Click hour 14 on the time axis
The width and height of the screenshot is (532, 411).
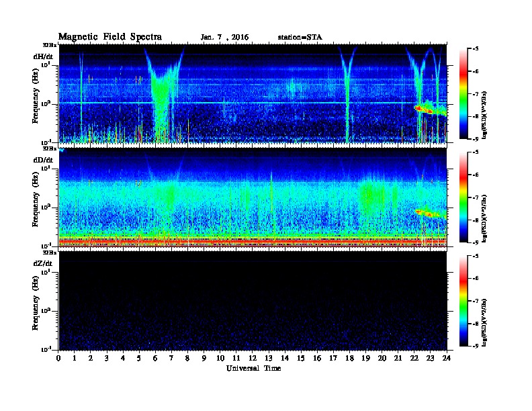pos(285,359)
